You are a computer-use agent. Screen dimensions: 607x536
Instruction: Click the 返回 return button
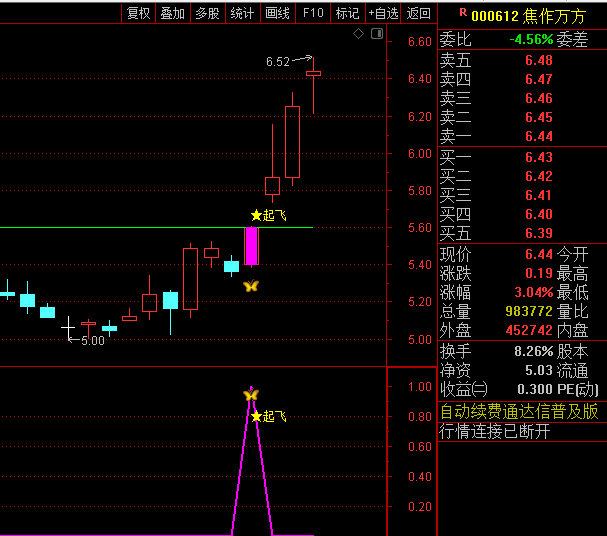click(418, 14)
